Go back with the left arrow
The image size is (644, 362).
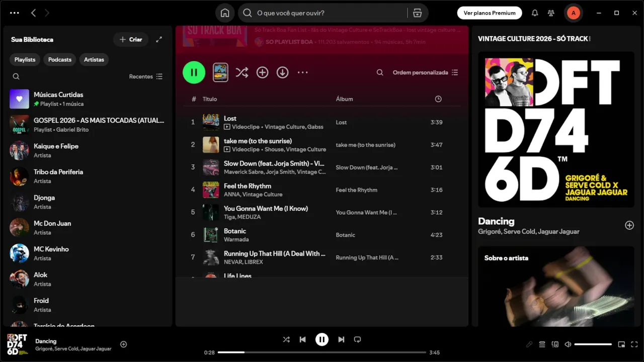[x=33, y=13]
